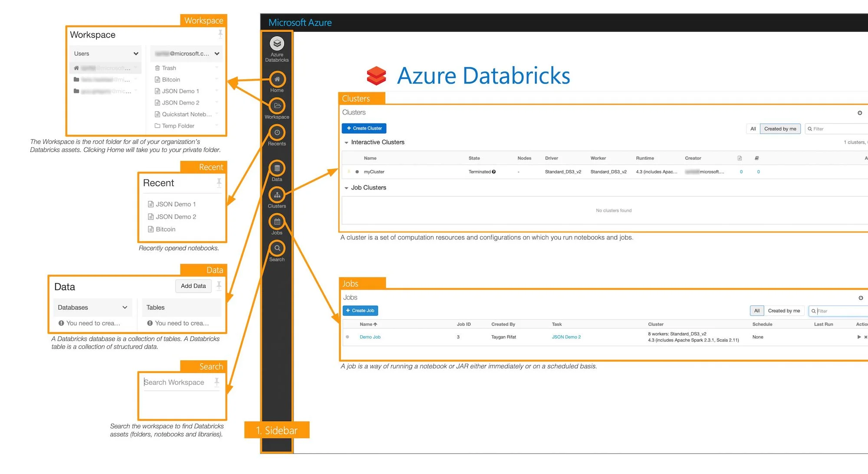Open the Bitcoin notebook in Workspace
Image resolution: width=868 pixels, height=474 pixels.
tap(171, 80)
